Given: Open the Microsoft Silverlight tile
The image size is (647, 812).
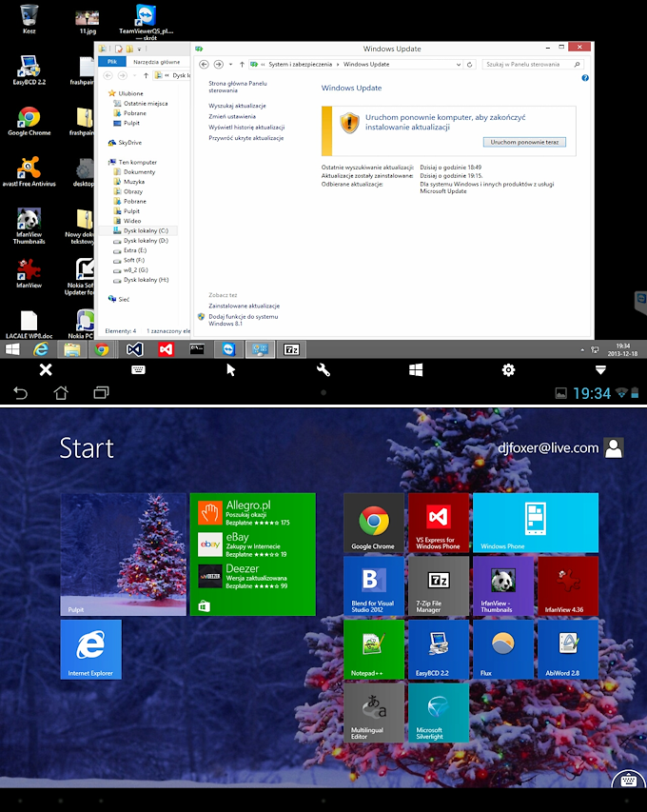Looking at the screenshot, I should click(439, 713).
